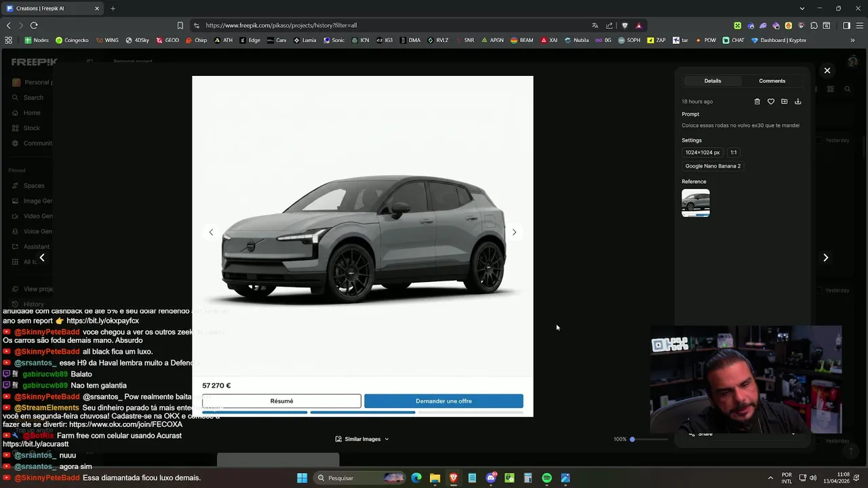This screenshot has width=868, height=488.
Task: Show the previous car photo inside the image
Action: coord(211,232)
